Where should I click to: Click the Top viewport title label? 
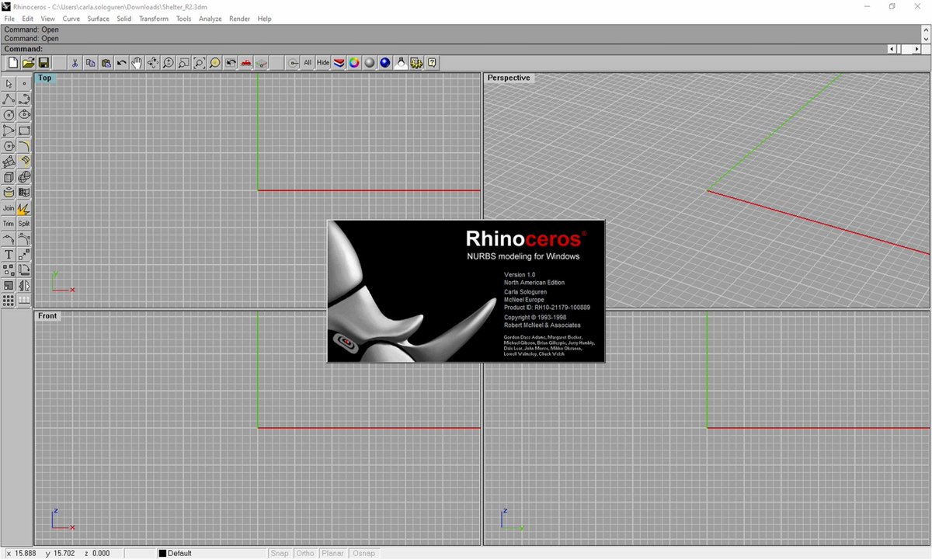tap(45, 78)
